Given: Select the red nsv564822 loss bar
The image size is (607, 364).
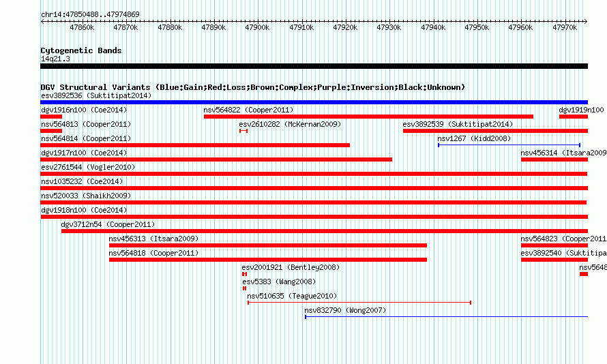Looking at the screenshot, I should click(368, 117).
